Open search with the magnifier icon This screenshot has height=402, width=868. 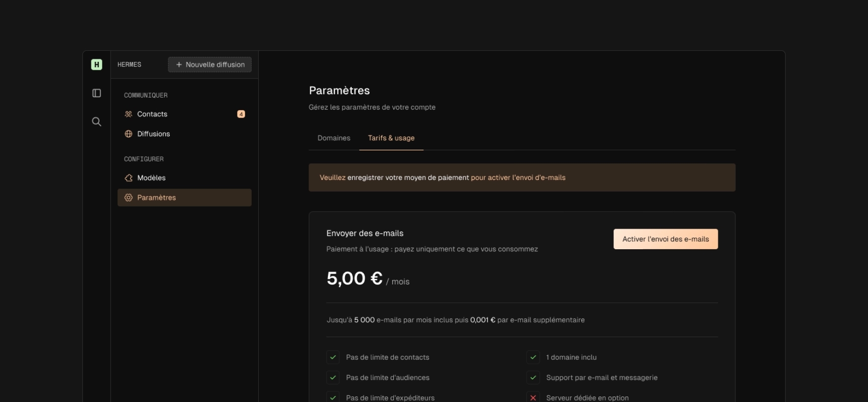(96, 122)
